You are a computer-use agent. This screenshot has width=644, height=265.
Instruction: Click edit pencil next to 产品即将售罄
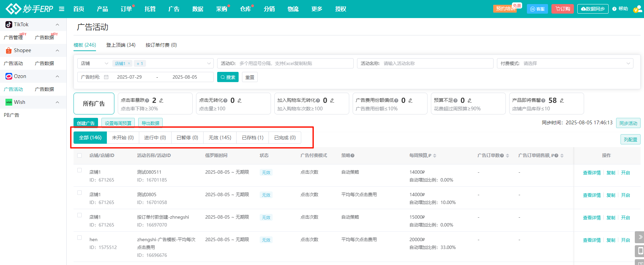(562, 100)
